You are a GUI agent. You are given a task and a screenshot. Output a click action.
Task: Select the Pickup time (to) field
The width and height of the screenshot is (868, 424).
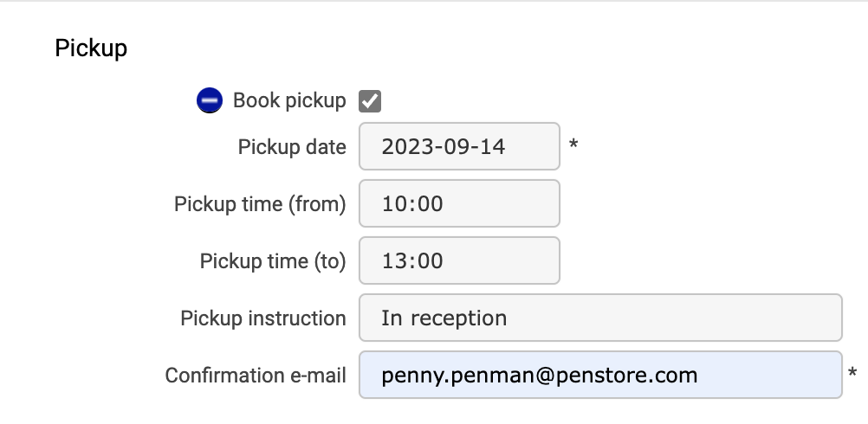(x=459, y=260)
